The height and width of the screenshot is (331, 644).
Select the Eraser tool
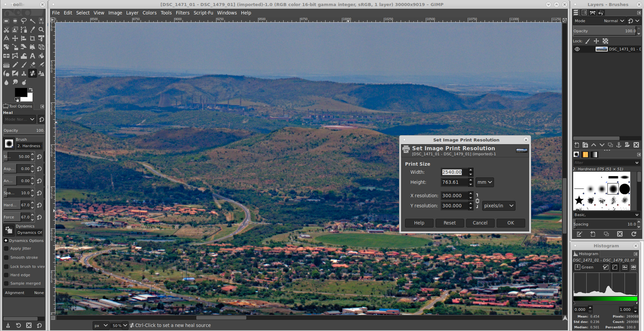point(33,65)
